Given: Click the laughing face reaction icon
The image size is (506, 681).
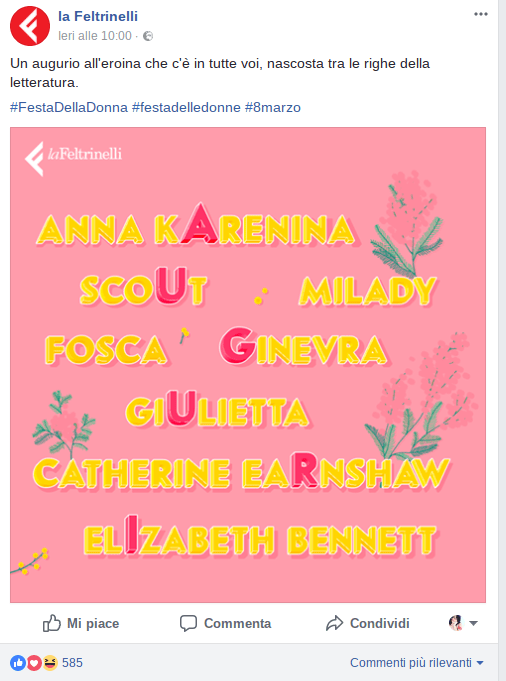Looking at the screenshot, I should point(50,663).
